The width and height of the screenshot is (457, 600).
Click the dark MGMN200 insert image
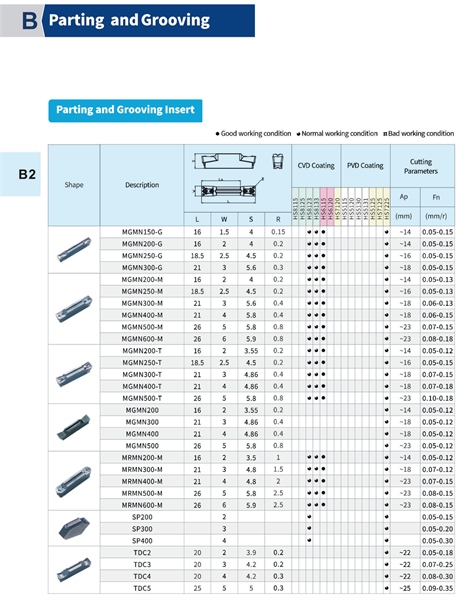pos(74,427)
